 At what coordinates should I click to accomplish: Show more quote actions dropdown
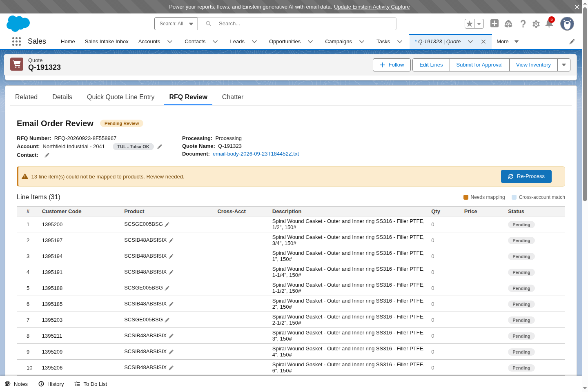pos(564,65)
